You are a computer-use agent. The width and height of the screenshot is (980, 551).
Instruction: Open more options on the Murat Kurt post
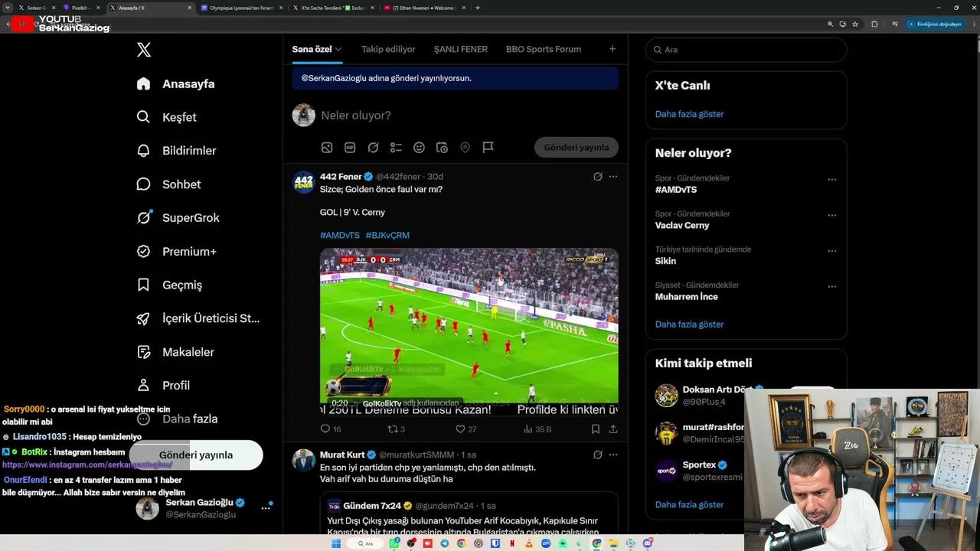(x=612, y=455)
